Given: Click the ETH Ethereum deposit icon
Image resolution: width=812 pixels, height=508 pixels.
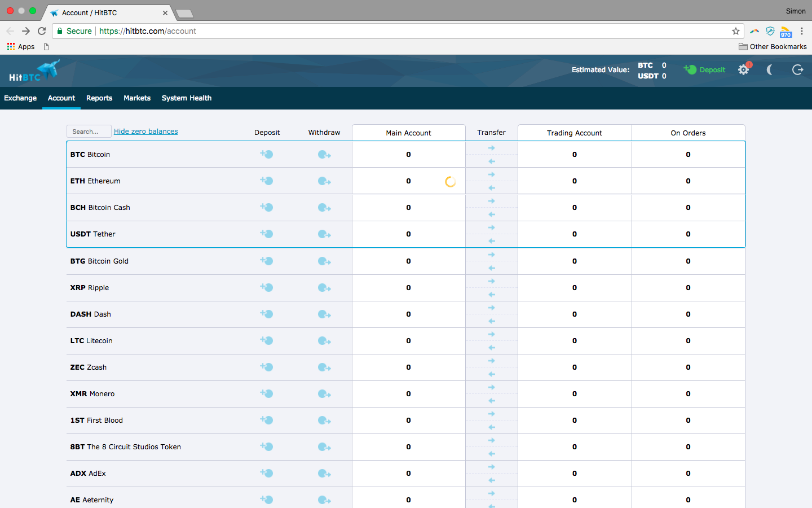Looking at the screenshot, I should click(267, 181).
